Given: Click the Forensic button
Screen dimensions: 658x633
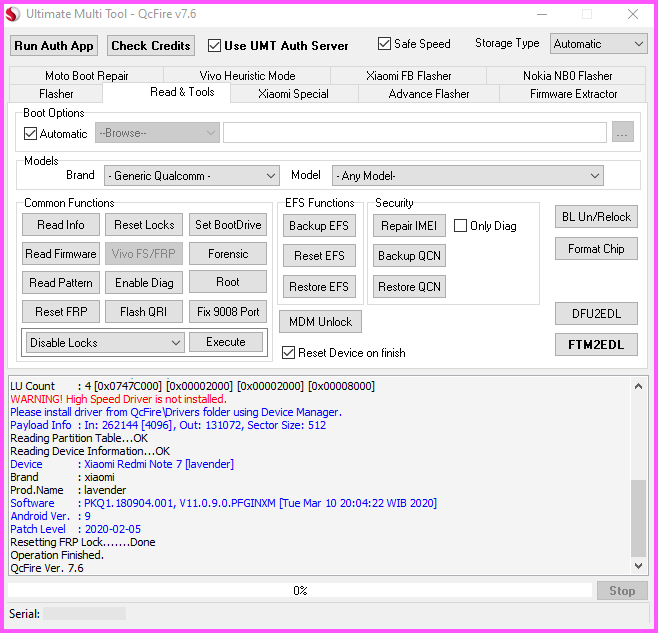Looking at the screenshot, I should pos(228,254).
